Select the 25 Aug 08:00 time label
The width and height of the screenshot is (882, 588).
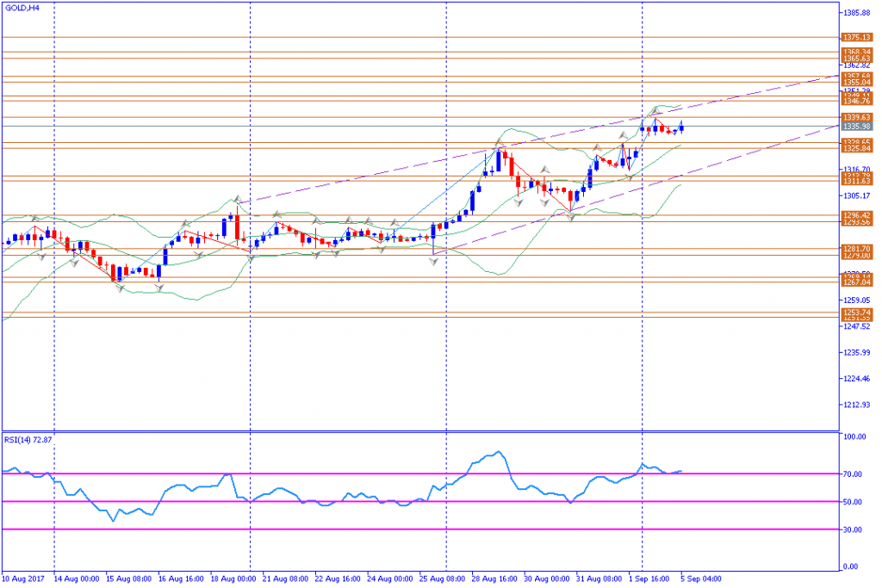442,579
